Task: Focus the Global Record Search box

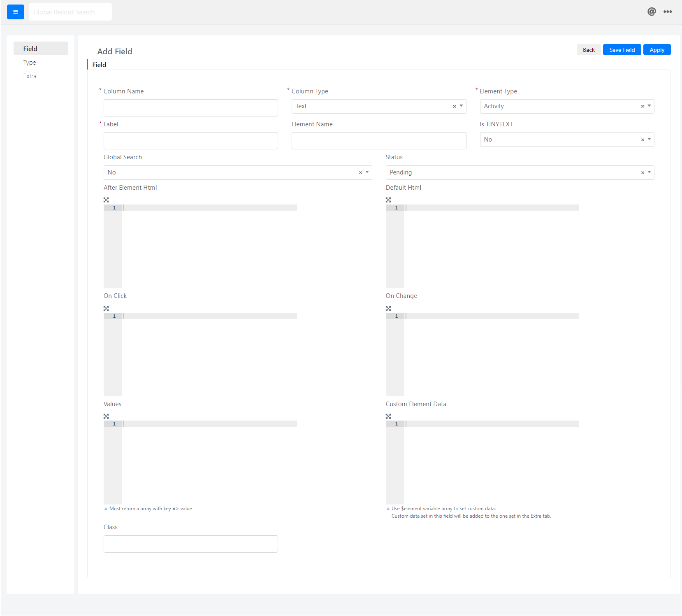Action: (x=70, y=12)
